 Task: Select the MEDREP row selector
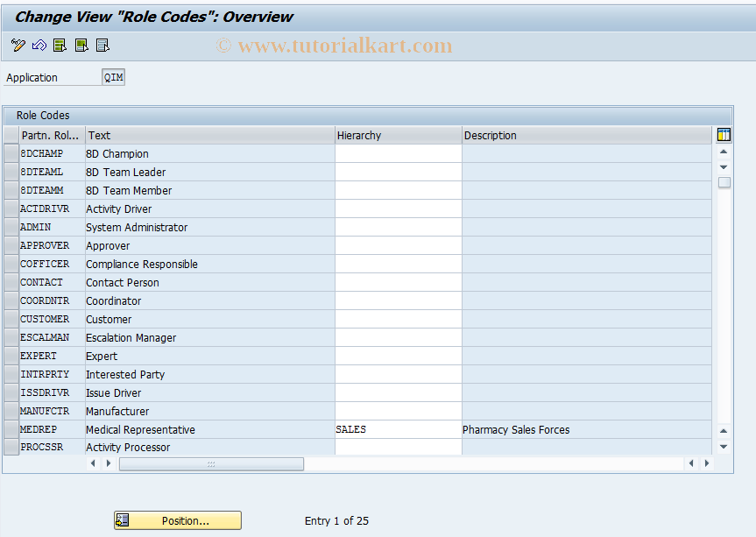click(11, 429)
